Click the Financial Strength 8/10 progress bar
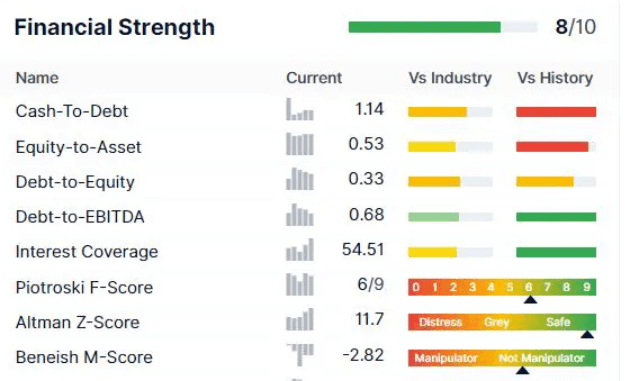The image size is (644, 381). pos(443,27)
